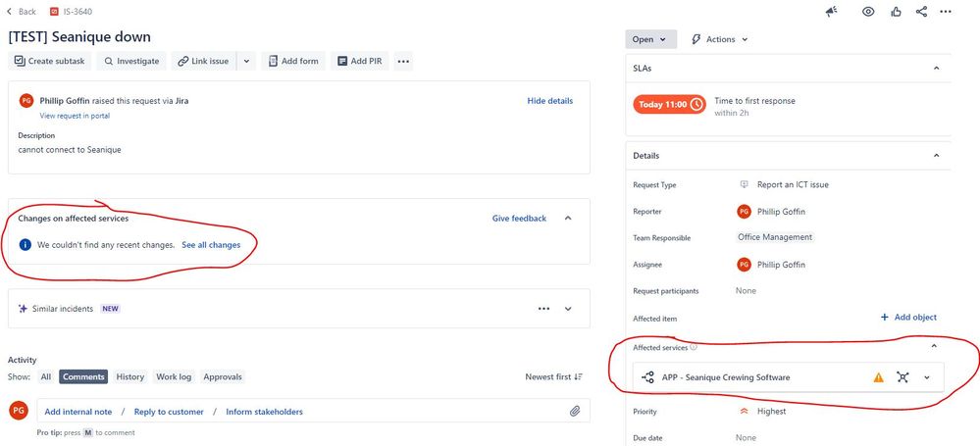
Task: Expand Seanique Crewing Software service chevron
Action: coord(927,377)
